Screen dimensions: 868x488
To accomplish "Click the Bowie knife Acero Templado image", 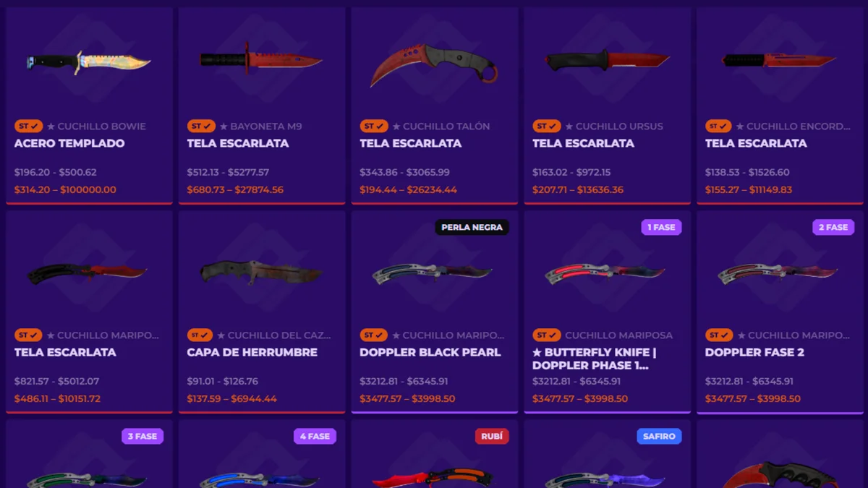I will pyautogui.click(x=88, y=63).
